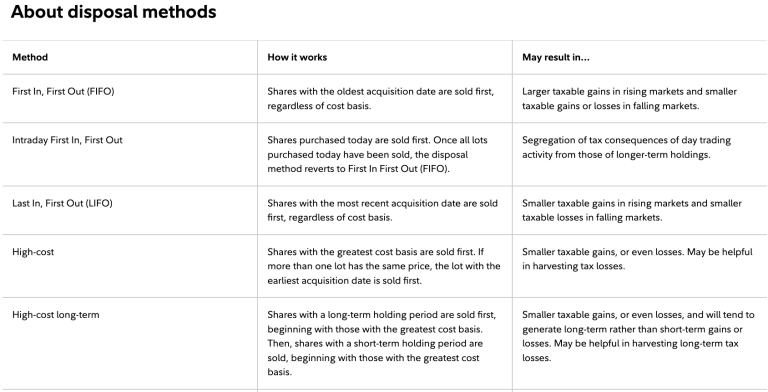This screenshot has width=768, height=392.
Task: Select the LIFO most recent acquisition description
Action: tap(383, 210)
